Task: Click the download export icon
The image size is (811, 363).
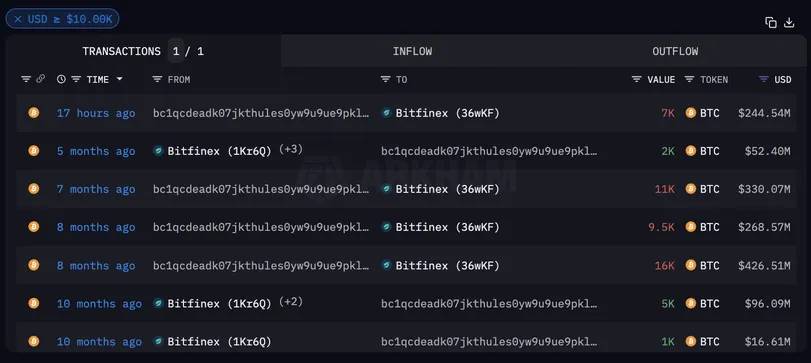Action: 789,22
